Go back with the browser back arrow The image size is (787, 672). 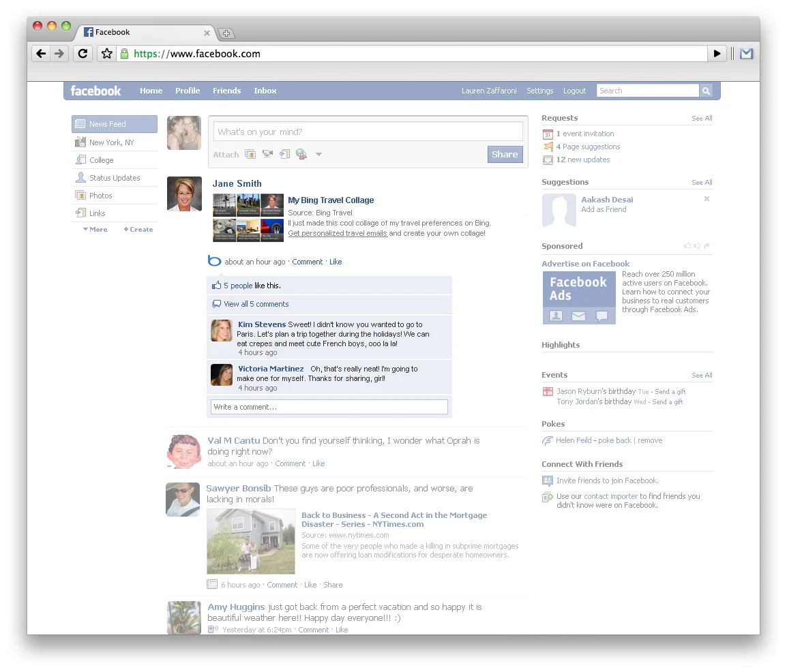[41, 54]
